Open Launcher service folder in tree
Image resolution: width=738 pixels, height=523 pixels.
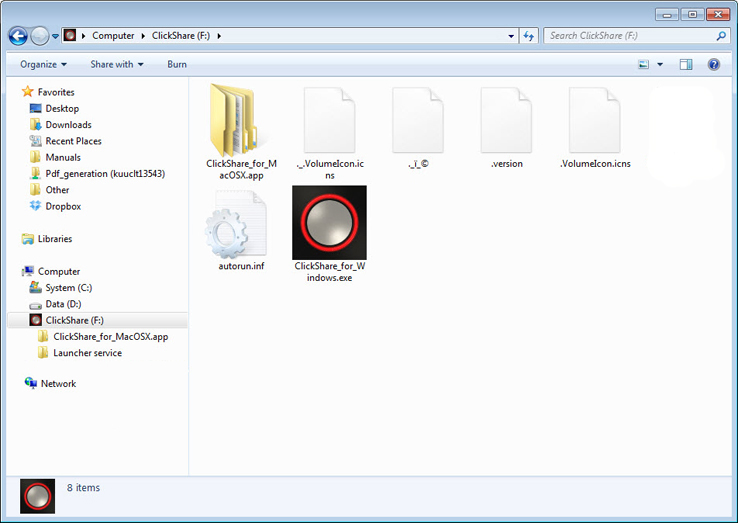(88, 353)
